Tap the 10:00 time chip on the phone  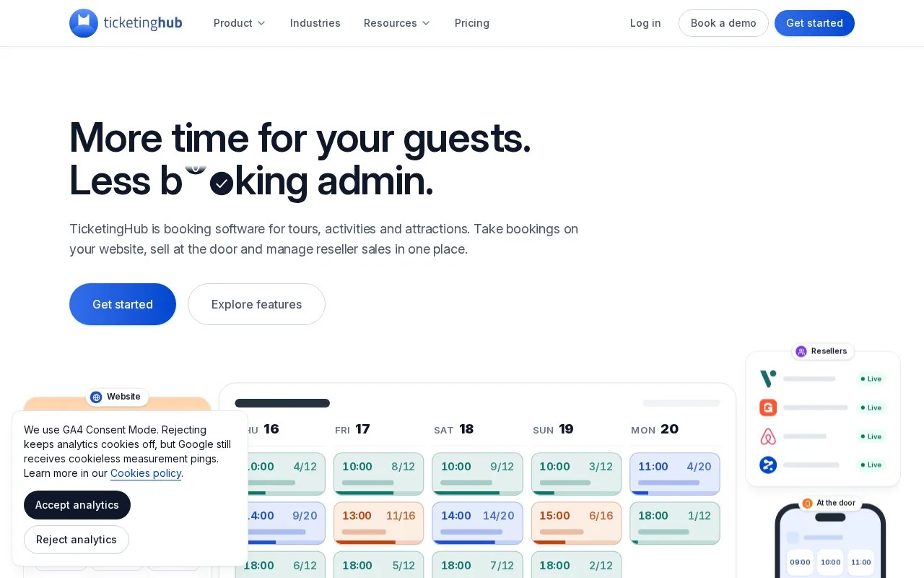click(830, 562)
